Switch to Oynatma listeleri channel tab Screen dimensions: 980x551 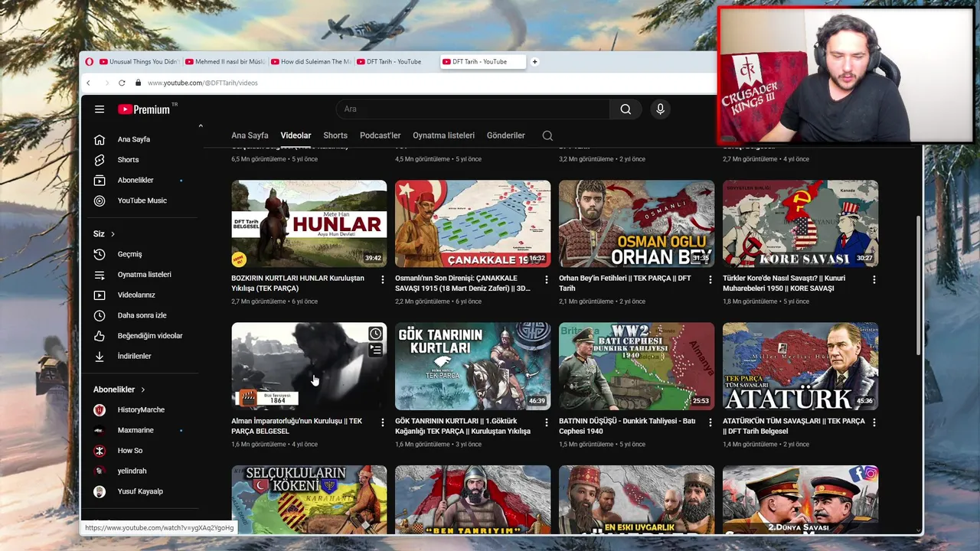tap(444, 135)
